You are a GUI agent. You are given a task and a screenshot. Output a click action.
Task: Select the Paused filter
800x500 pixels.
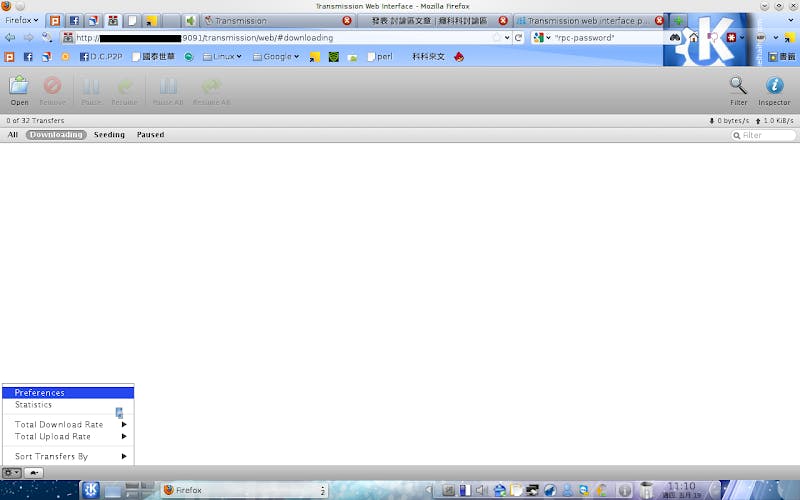coord(150,135)
